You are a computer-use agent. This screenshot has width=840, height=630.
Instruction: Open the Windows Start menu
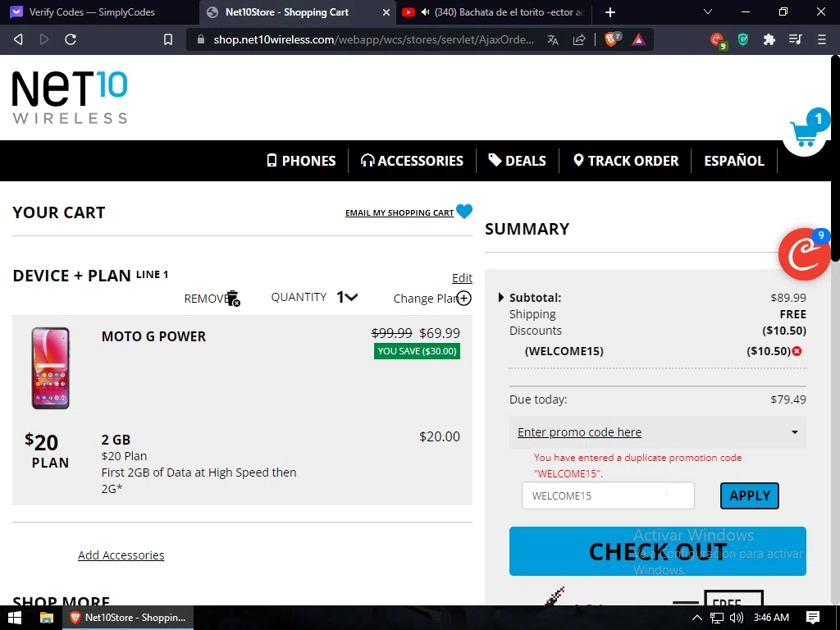pyautogui.click(x=15, y=618)
